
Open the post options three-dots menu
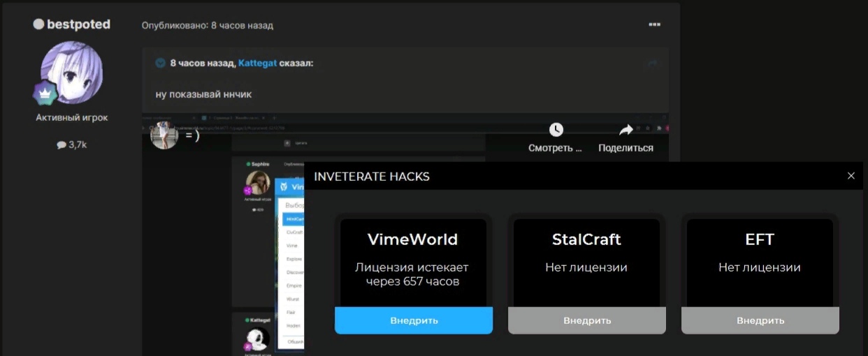point(654,24)
